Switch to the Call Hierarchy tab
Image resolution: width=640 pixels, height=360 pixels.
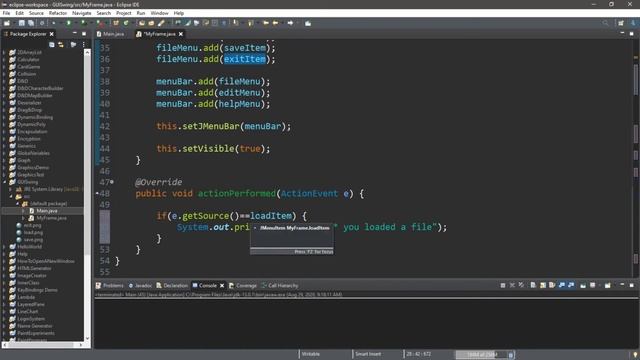[x=280, y=285]
